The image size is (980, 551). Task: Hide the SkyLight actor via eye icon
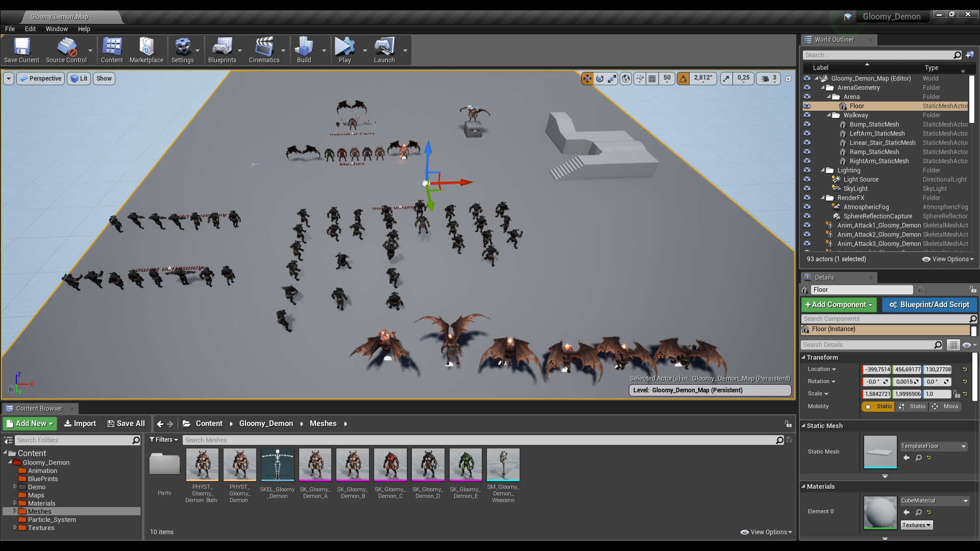pos(807,189)
